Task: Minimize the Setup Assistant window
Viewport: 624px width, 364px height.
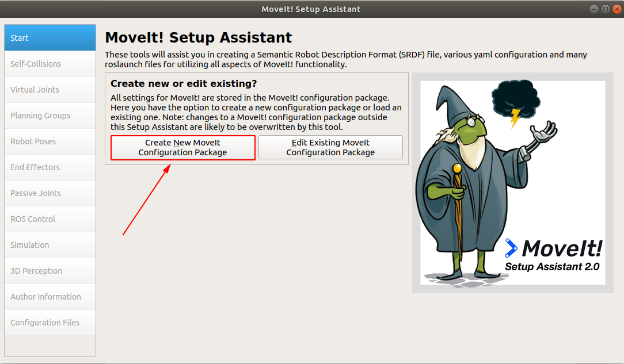Action: click(593, 9)
